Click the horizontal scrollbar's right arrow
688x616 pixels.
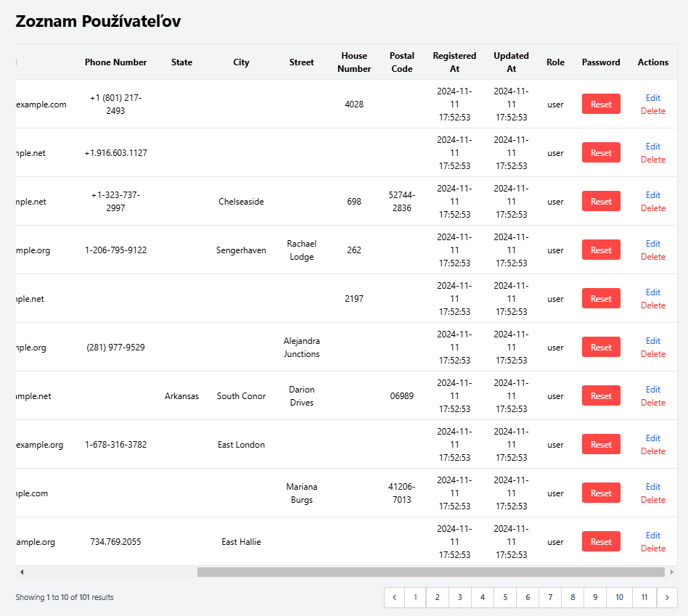(671, 572)
